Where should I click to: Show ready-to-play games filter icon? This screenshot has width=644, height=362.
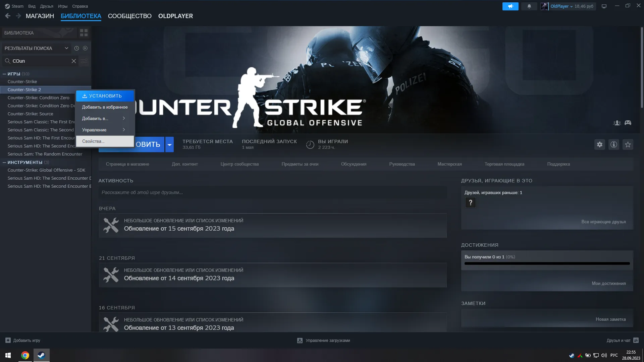tap(85, 48)
